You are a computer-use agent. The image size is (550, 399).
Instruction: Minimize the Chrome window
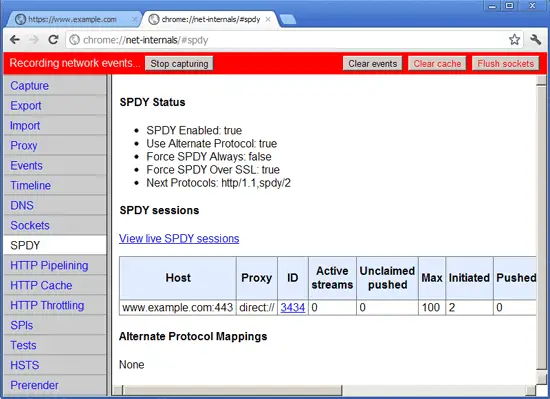click(492, 6)
